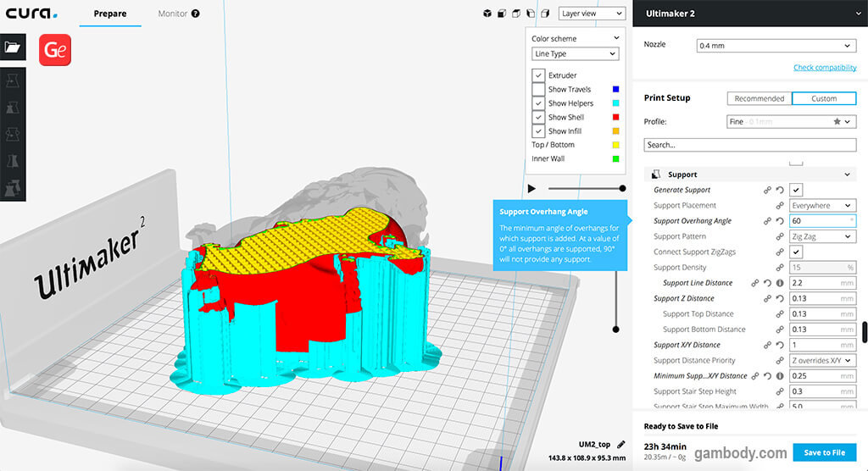The height and width of the screenshot is (471, 868).
Task: Click the Open File folder icon
Action: point(12,47)
